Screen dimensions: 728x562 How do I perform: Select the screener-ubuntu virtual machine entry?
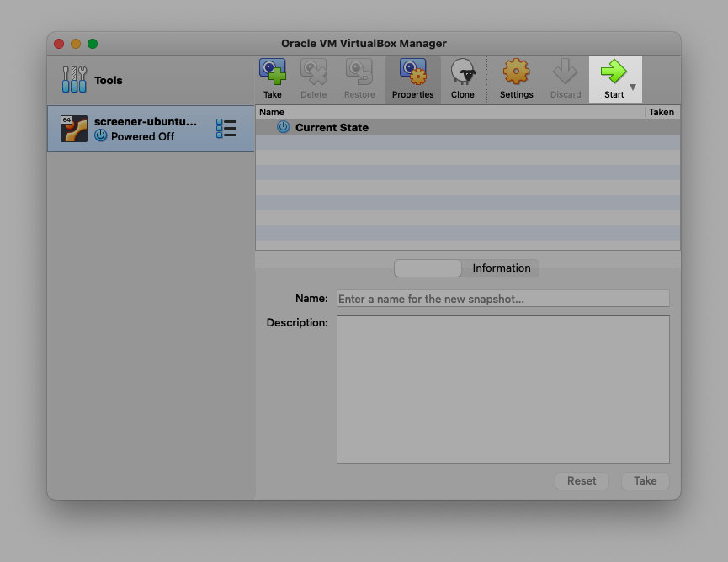click(x=143, y=129)
